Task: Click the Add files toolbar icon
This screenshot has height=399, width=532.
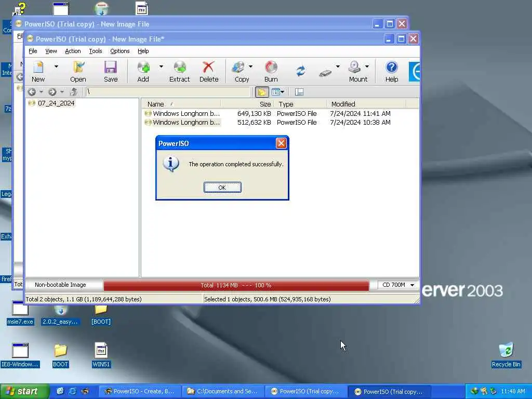Action: click(143, 68)
